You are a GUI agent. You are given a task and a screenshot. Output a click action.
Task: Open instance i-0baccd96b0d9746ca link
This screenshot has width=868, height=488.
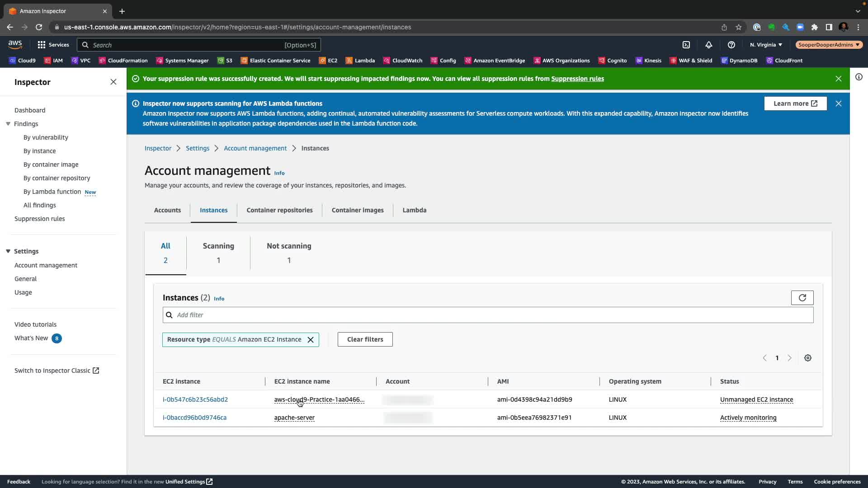click(194, 418)
